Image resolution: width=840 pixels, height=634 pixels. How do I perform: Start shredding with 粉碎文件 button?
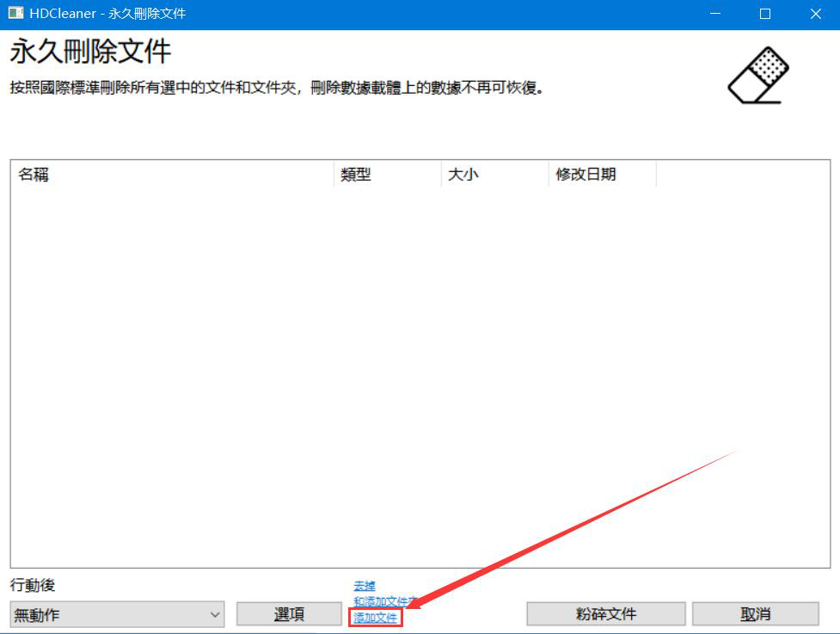click(606, 614)
